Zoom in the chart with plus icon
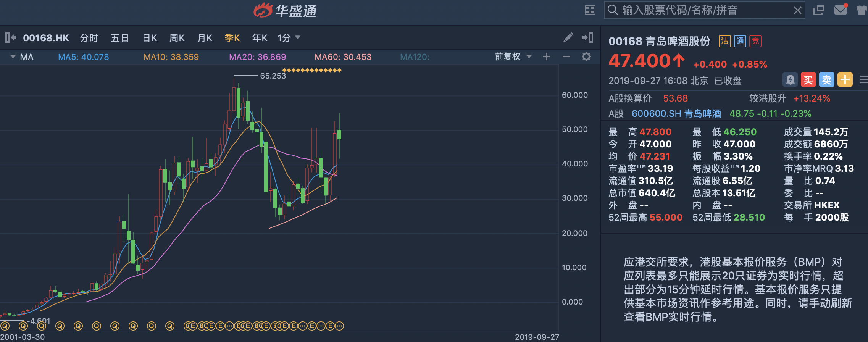Image resolution: width=868 pixels, height=342 pixels. [547, 57]
